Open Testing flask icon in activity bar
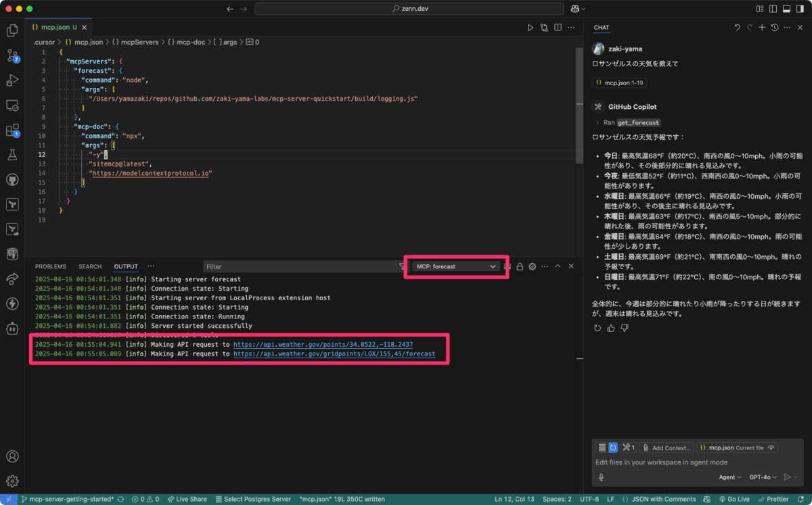Viewport: 812px width, 505px height. tap(12, 155)
